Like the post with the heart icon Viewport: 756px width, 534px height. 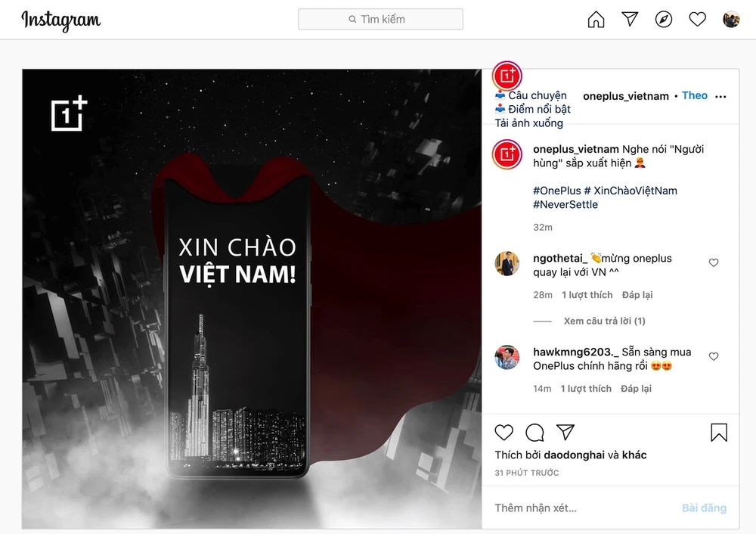[x=503, y=432]
